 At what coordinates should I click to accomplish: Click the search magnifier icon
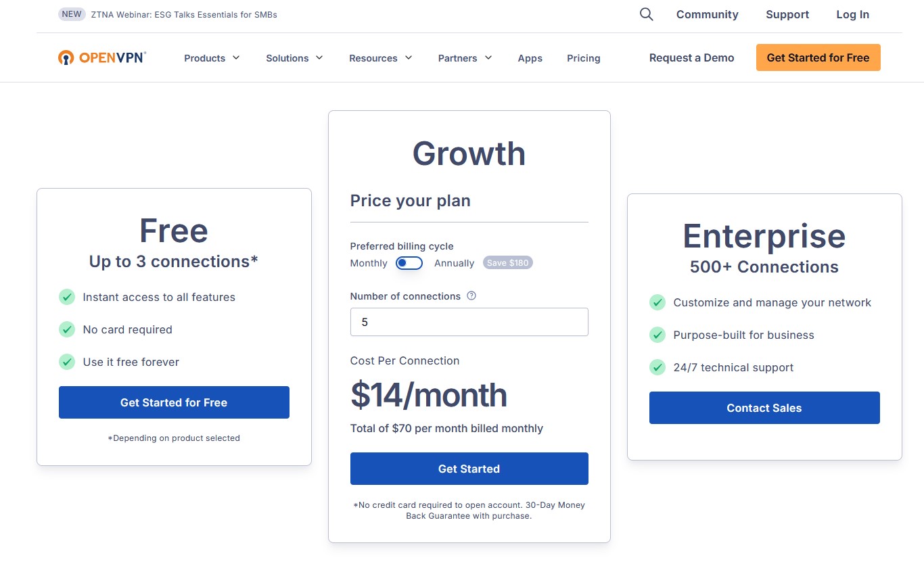[647, 14]
